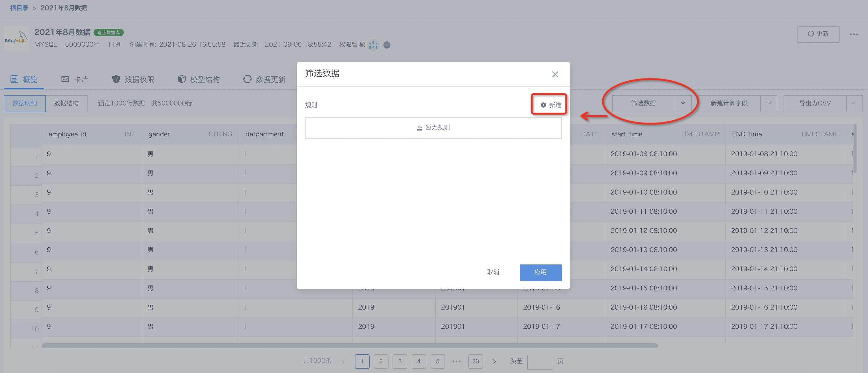The width and height of the screenshot is (868, 373).
Task: Click the 应用 button in the dialog
Action: tap(540, 272)
